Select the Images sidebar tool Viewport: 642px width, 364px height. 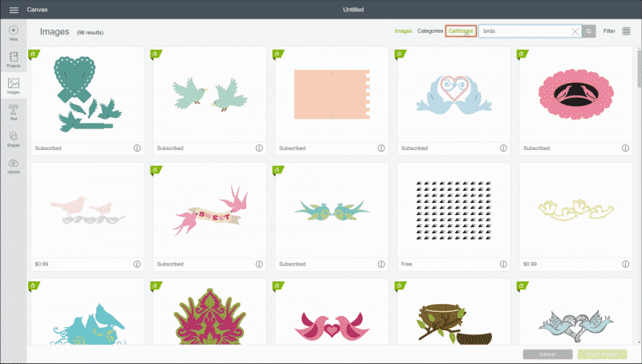pos(14,86)
